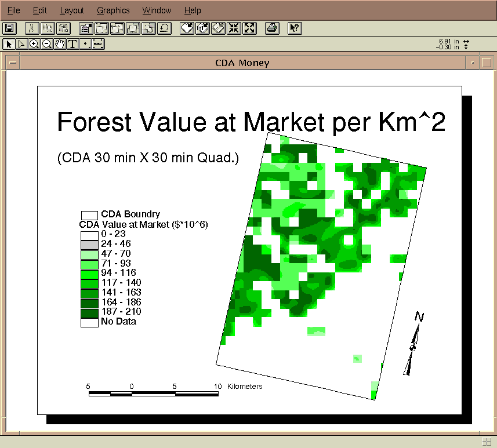Open the Layout menu

(72, 10)
